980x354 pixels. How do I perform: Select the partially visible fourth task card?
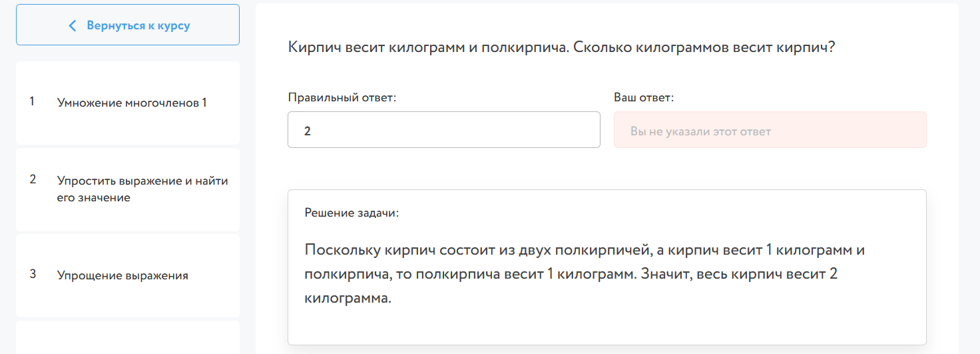tap(127, 337)
